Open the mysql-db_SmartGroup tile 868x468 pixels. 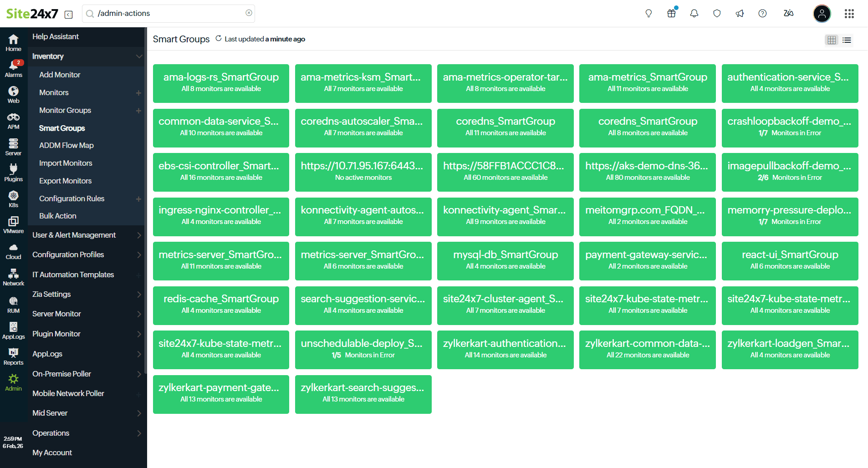[x=505, y=261]
